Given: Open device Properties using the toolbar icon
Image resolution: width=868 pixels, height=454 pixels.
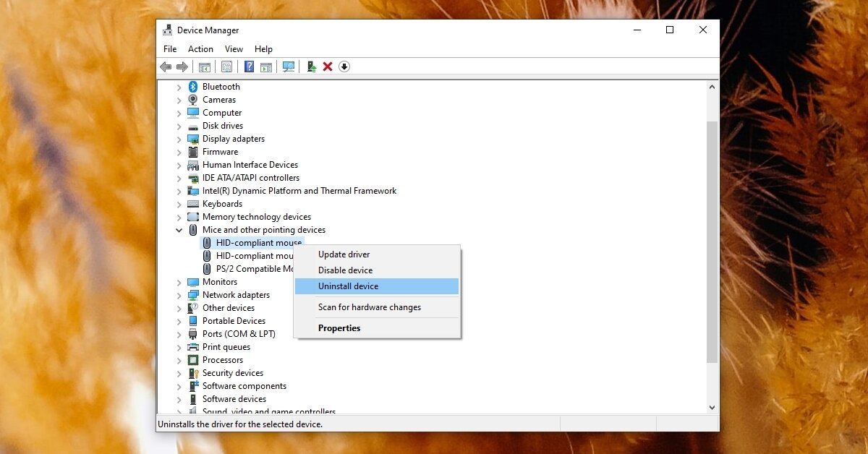Looking at the screenshot, I should coord(226,66).
